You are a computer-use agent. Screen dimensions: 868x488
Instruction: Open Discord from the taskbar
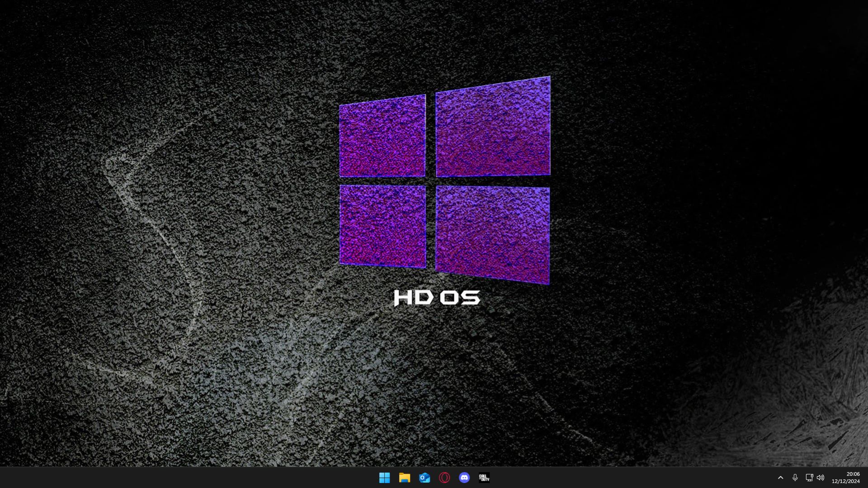click(464, 478)
